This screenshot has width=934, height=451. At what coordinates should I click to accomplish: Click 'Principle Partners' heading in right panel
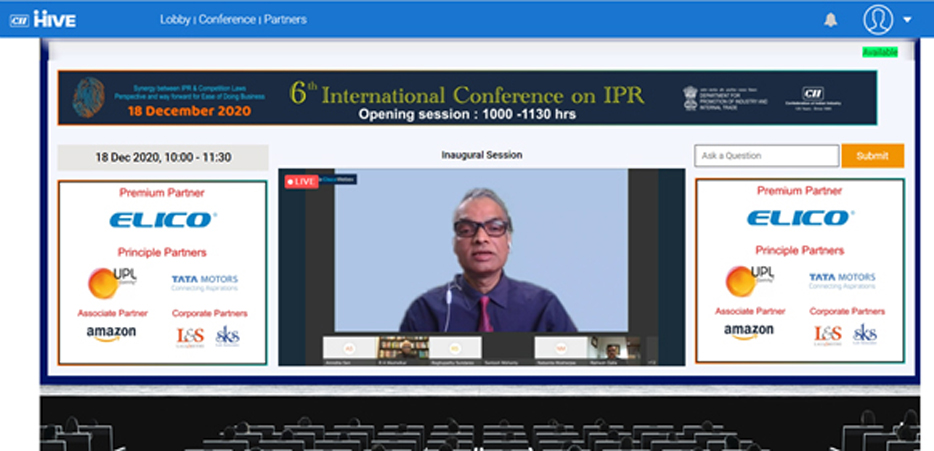(800, 251)
